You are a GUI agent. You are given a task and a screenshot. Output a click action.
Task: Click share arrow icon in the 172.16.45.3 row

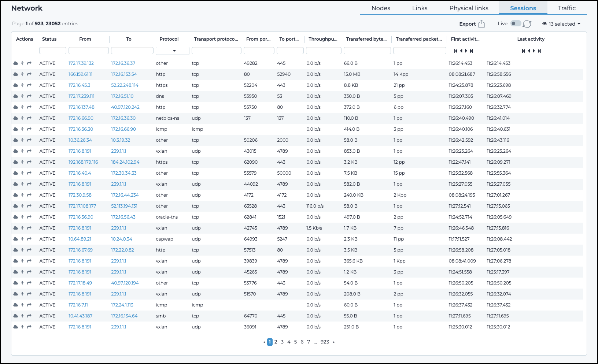point(29,85)
